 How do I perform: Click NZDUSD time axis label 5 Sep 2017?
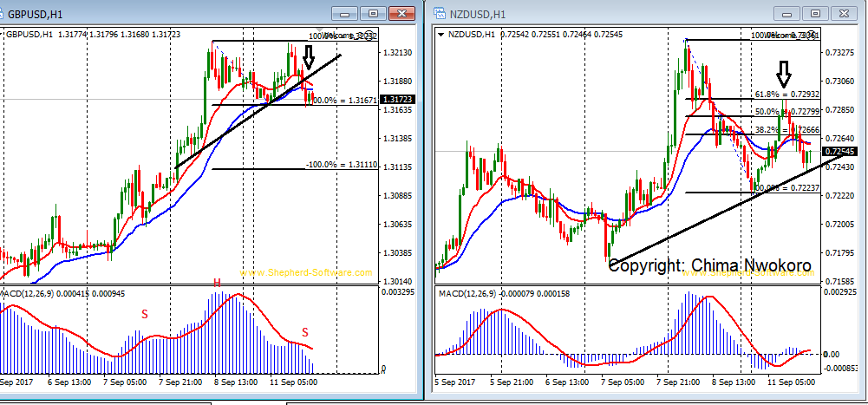pos(454,382)
